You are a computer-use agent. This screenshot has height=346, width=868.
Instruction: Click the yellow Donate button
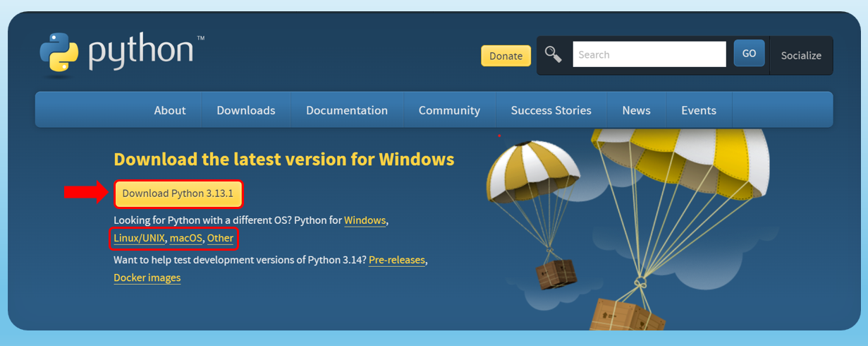pos(506,56)
